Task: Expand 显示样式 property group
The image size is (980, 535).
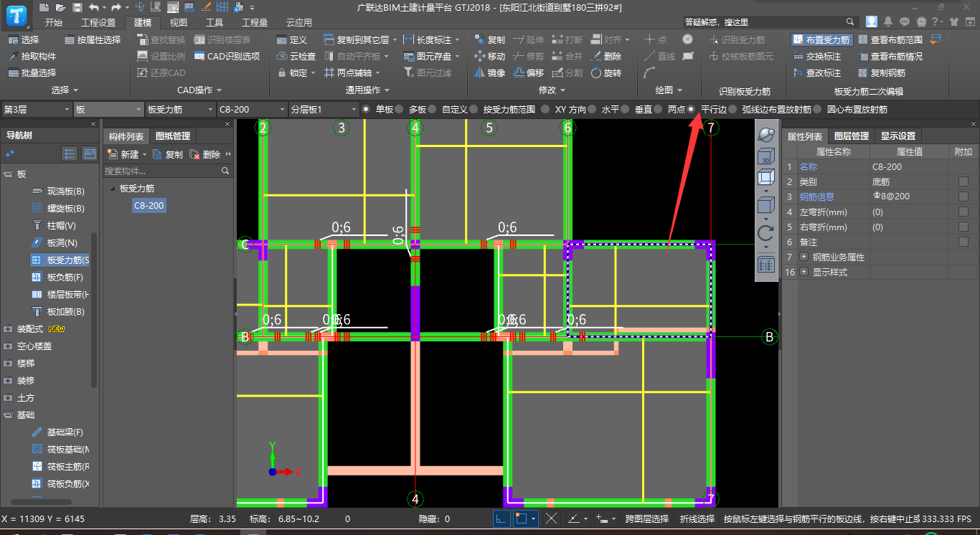Action: [x=804, y=272]
